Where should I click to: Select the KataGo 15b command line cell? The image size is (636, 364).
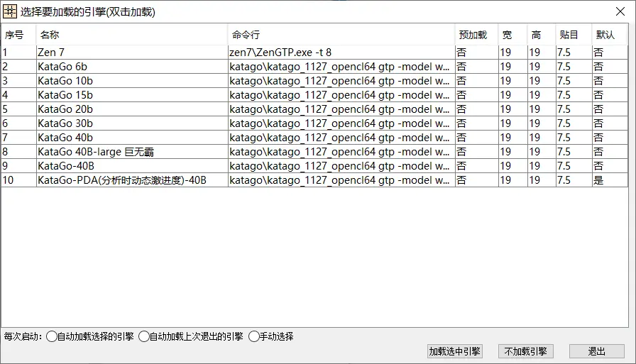click(x=339, y=95)
